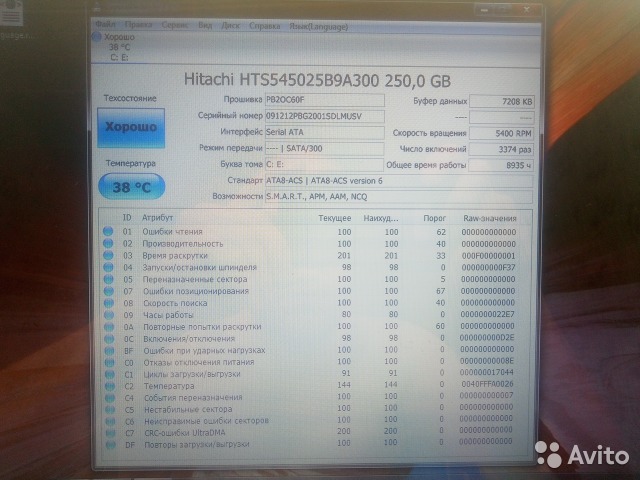Viewport: 640px width, 480px height.
Task: Click the blue Хорошо health status button
Action: click(x=131, y=127)
